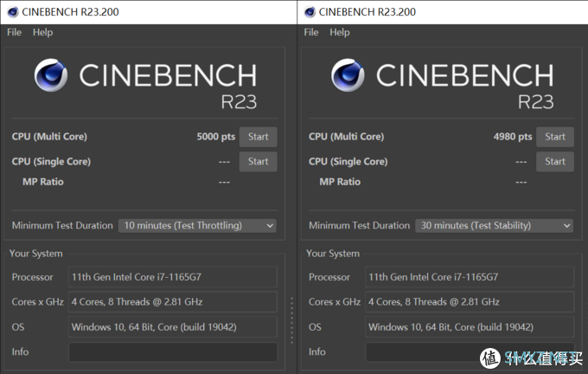
Task: Click MP Ratio label in left window
Action: pyautogui.click(x=43, y=182)
